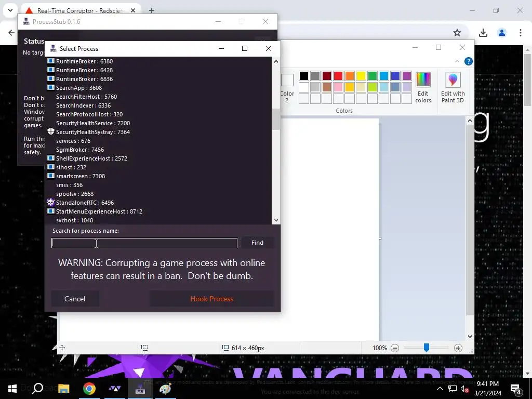Click Paint zoom in plus button
Screen dimensions: 532x399
[458, 348]
